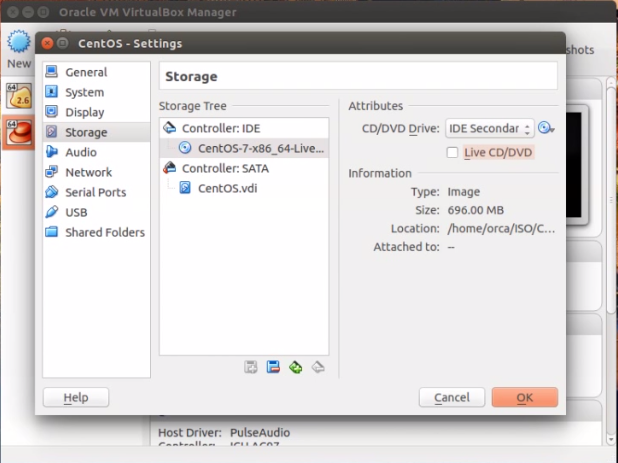
Task: Open Shared Folders settings
Action: (96, 232)
